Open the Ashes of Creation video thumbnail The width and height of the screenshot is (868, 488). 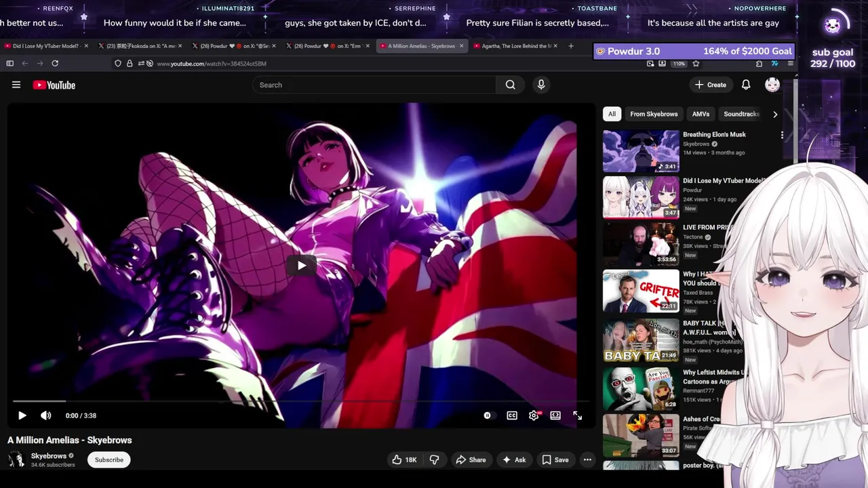tap(641, 436)
